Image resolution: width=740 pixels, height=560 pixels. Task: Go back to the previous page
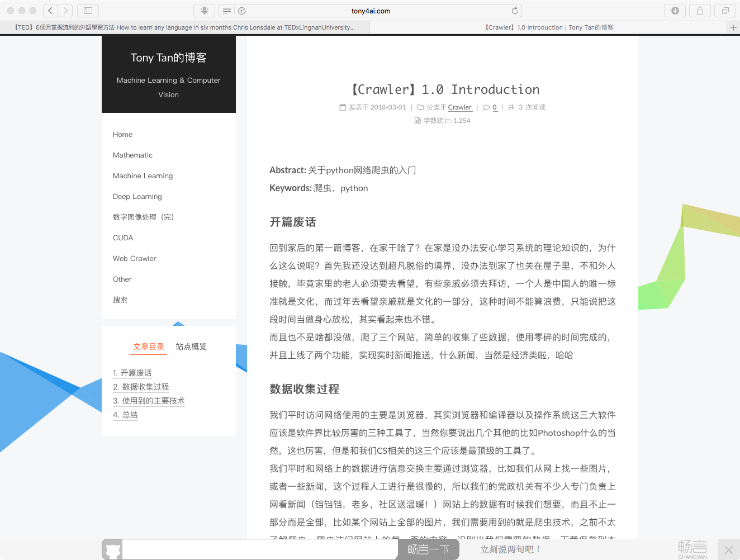tap(50, 11)
